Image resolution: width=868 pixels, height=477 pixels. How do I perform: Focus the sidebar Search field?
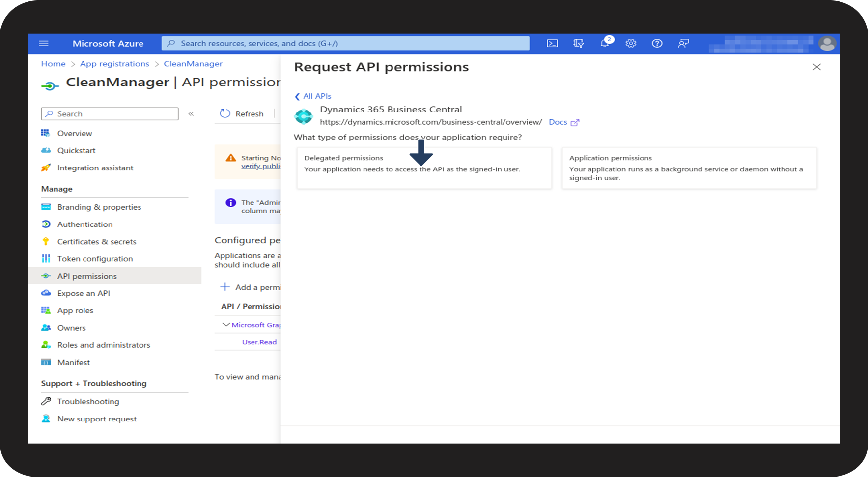click(110, 114)
